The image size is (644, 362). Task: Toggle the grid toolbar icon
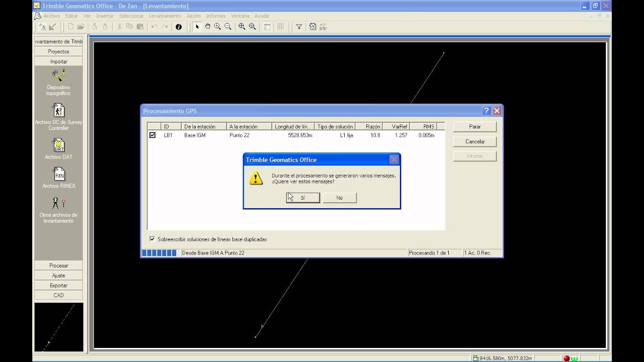[x=280, y=27]
